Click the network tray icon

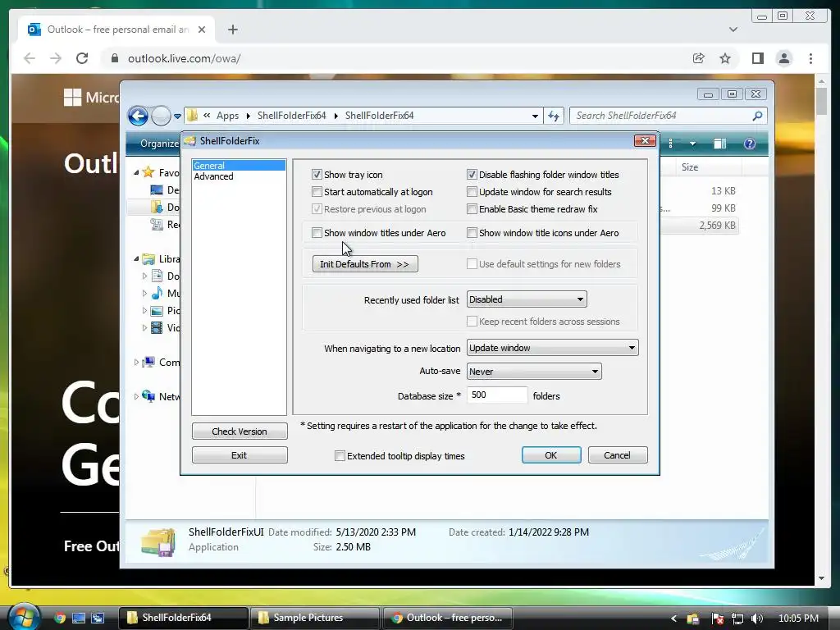737,619
